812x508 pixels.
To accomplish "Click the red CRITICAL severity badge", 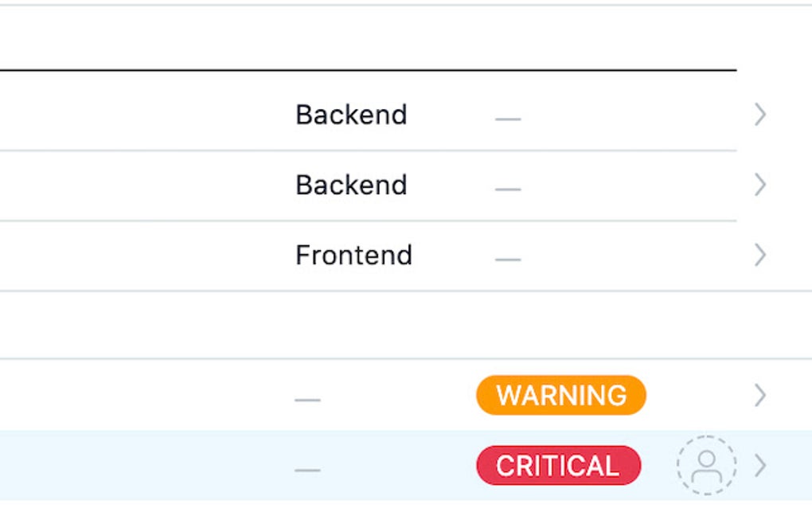I will click(x=558, y=466).
